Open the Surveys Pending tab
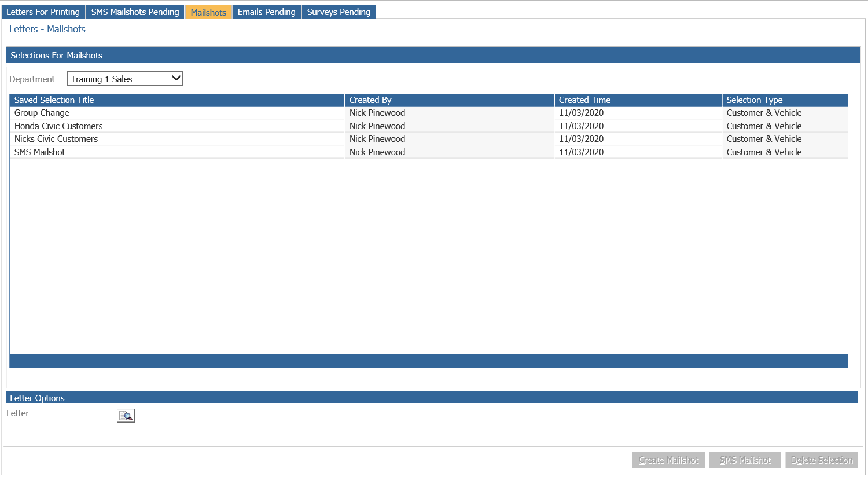Viewport: 868px width, 477px height. click(339, 12)
